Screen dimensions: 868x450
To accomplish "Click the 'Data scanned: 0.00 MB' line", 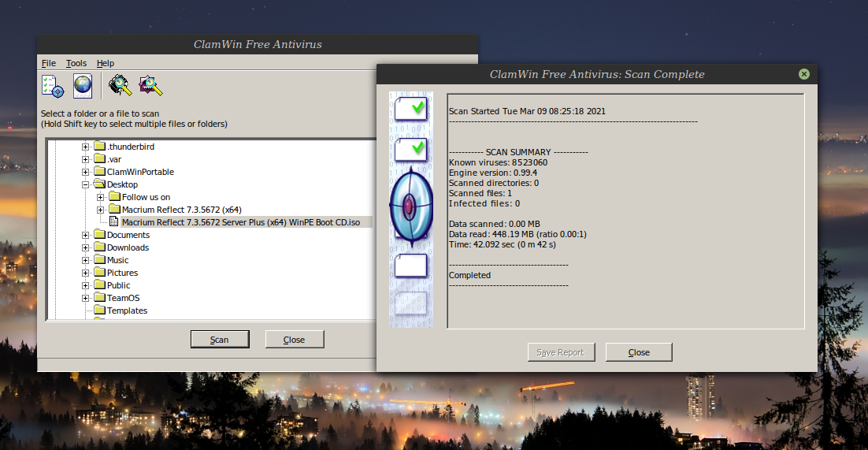I will pyautogui.click(x=494, y=225).
